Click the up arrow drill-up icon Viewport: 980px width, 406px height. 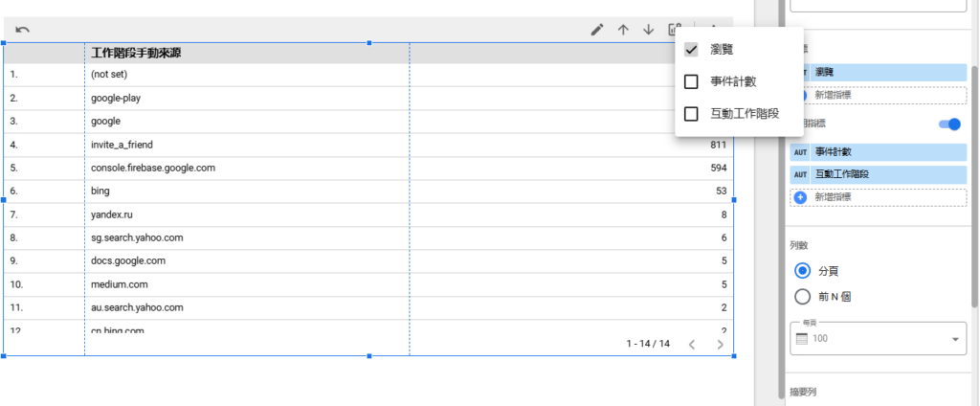(x=623, y=30)
